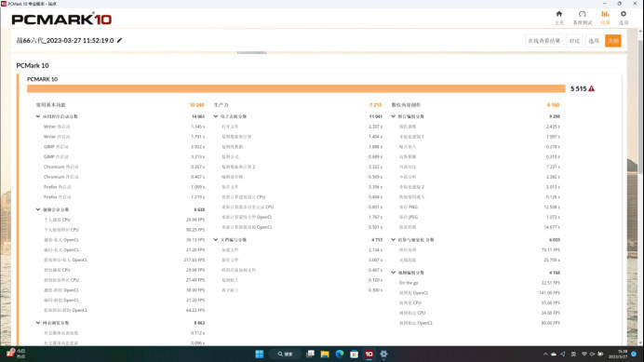Click the Essentials score in orange

[196, 105]
